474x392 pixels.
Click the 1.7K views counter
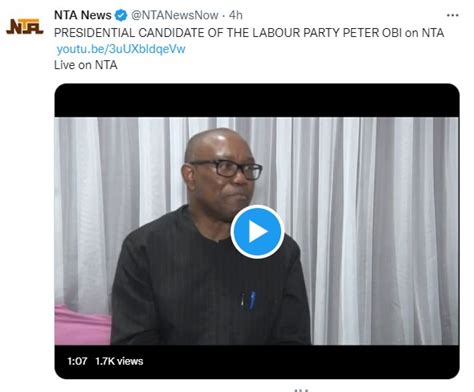[119, 361]
